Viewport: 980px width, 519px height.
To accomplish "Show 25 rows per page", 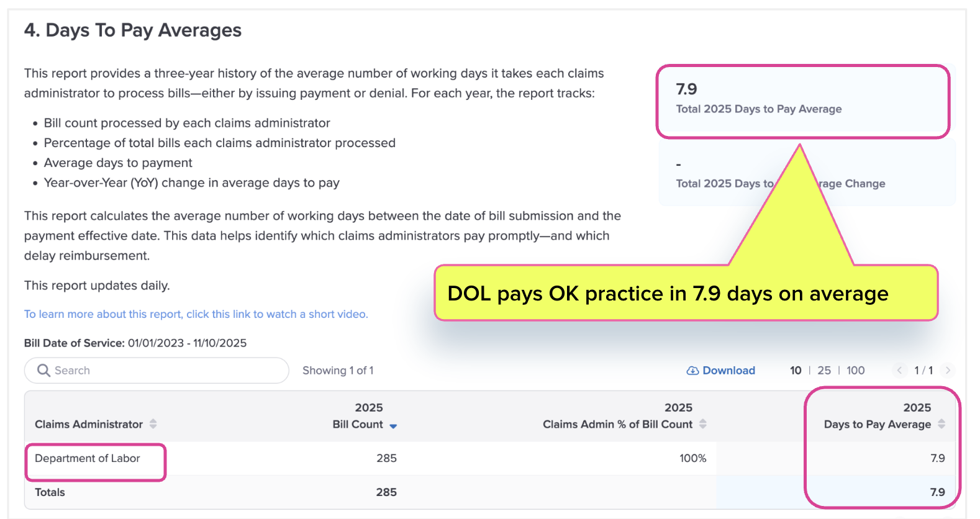I will [824, 371].
